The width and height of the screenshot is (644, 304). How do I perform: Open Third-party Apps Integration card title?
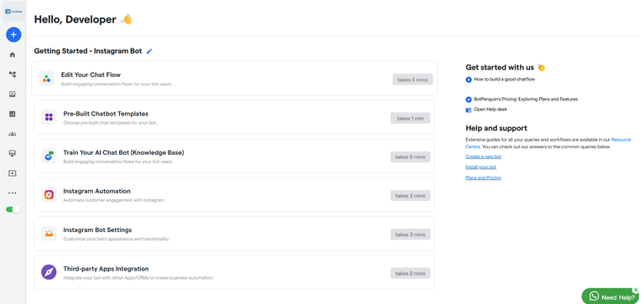pos(106,269)
